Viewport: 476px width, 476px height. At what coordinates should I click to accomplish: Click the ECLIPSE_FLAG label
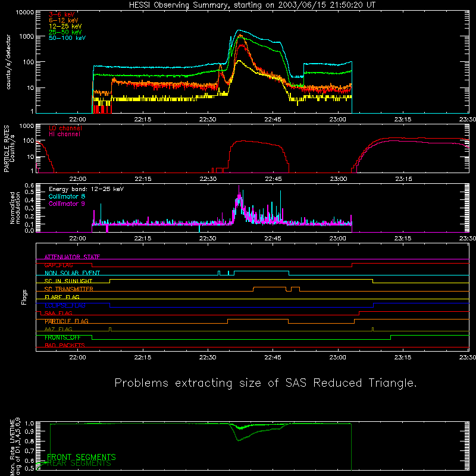pos(65,305)
